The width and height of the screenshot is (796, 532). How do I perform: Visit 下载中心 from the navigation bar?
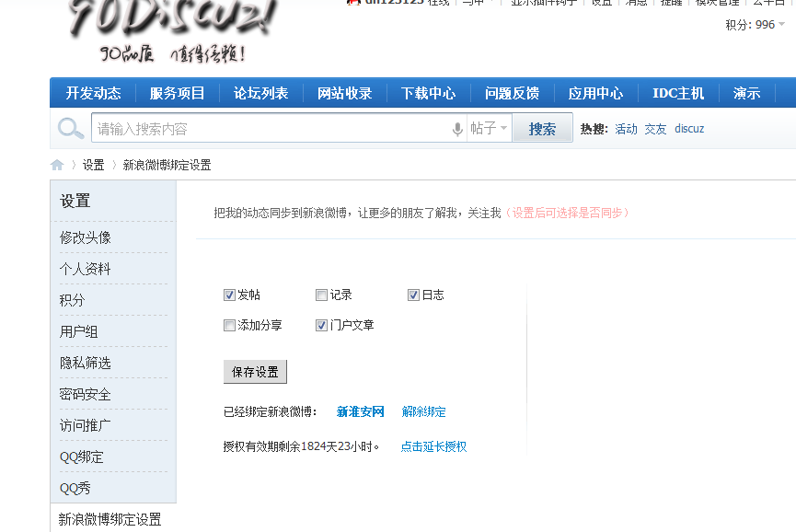(429, 93)
